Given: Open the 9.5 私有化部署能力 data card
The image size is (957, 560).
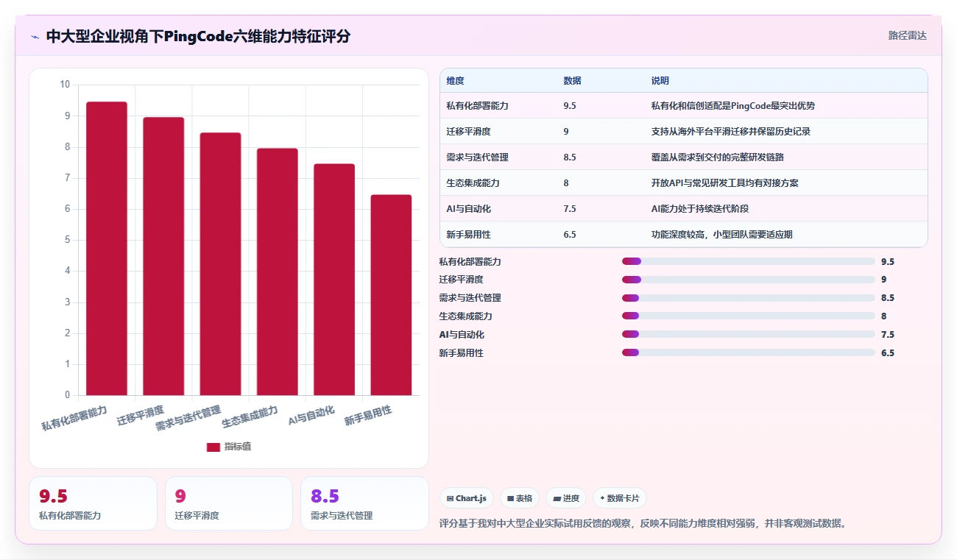Looking at the screenshot, I should click(x=93, y=503).
